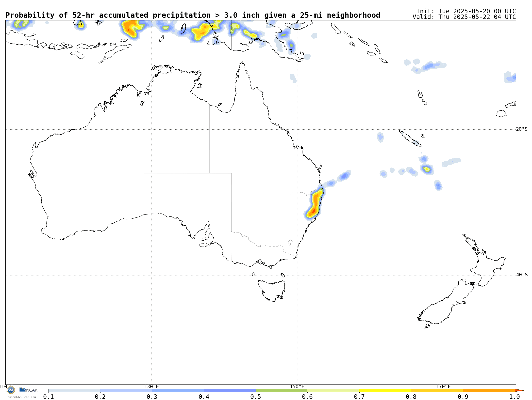Click the island of Tasmania on the map
The height and width of the screenshot is (400, 532).
(x=272, y=291)
